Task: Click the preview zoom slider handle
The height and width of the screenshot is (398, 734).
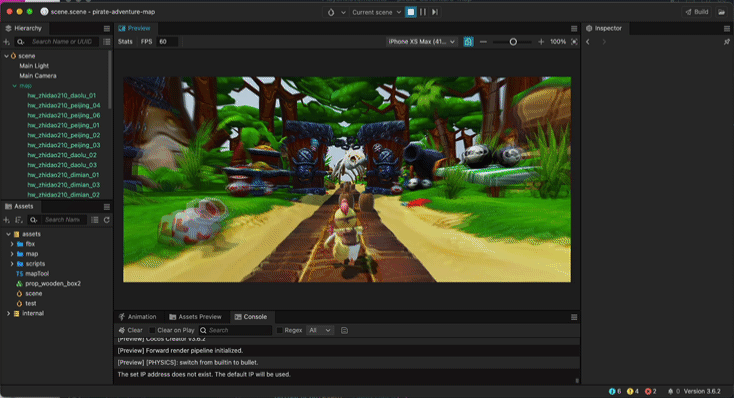Action: [513, 42]
